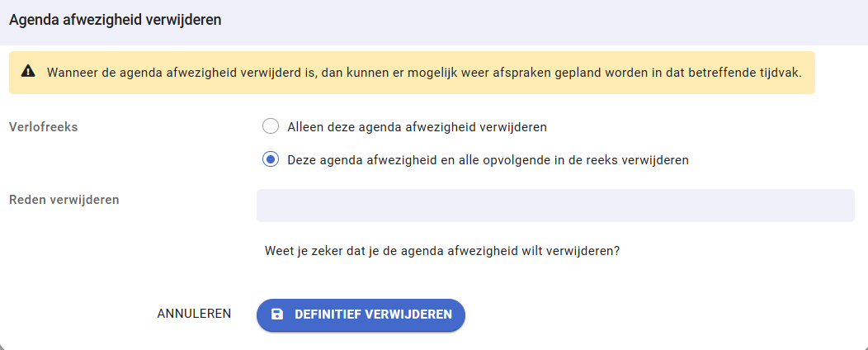Image resolution: width=868 pixels, height=350 pixels.
Task: Click label text 'Alleen deze agenda afwezigheid verwijderen'
Action: 417,127
